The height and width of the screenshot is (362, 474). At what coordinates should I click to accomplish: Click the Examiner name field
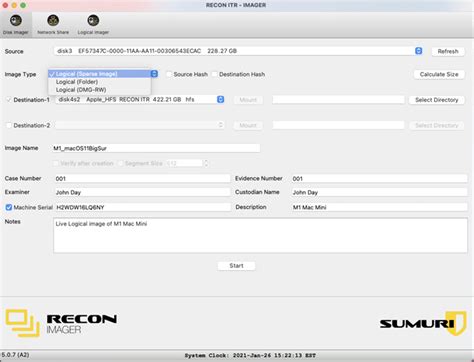coord(142,192)
